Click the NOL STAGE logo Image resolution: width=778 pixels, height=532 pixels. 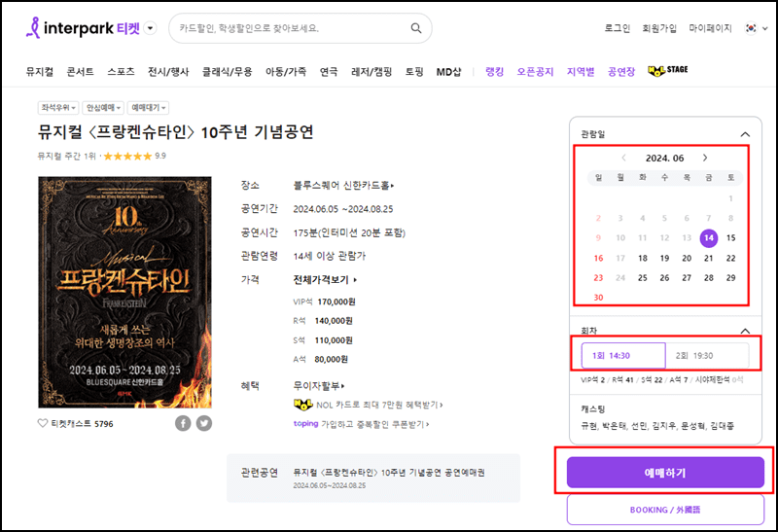click(x=668, y=70)
